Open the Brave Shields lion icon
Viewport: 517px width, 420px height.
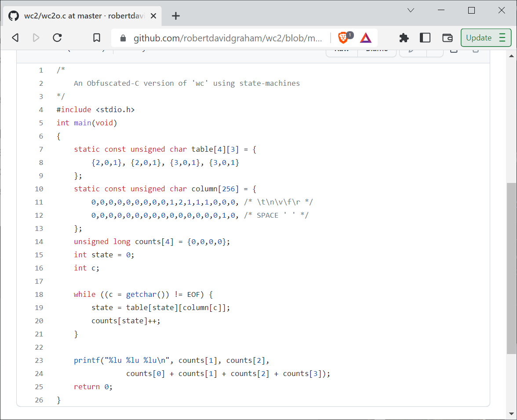coord(343,38)
